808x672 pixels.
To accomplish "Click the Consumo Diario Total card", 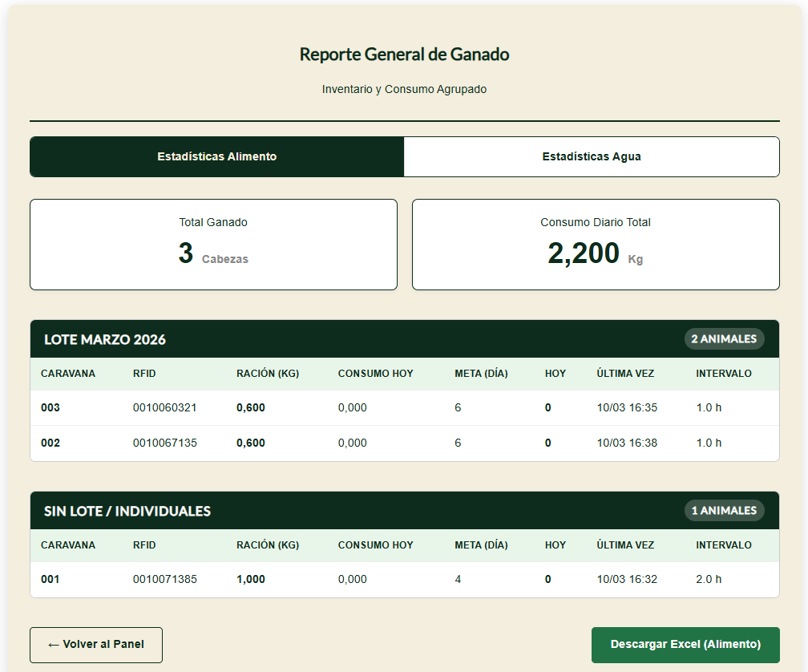I will pos(596,245).
